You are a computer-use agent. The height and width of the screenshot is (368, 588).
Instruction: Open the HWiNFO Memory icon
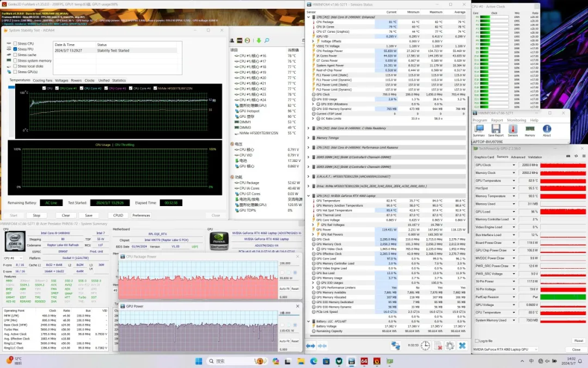click(x=530, y=130)
